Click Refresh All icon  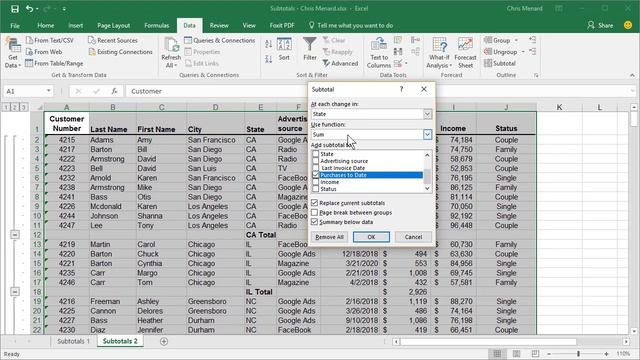[171, 53]
